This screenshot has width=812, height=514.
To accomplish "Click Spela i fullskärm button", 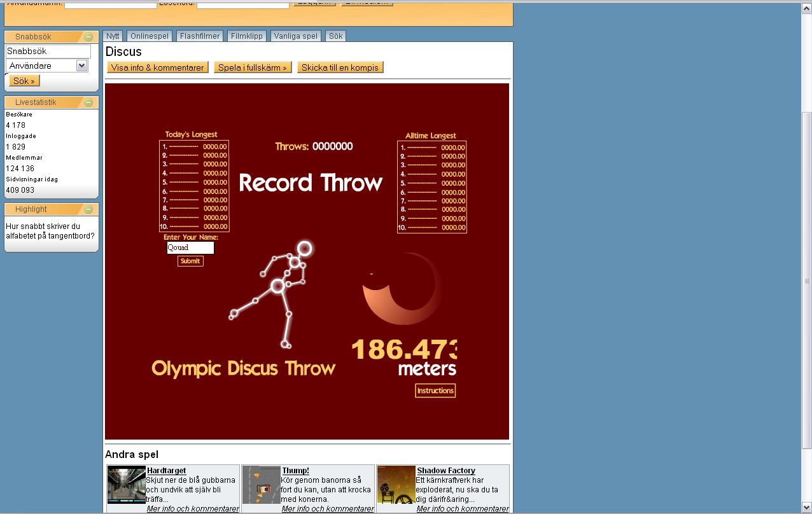I will [x=253, y=67].
